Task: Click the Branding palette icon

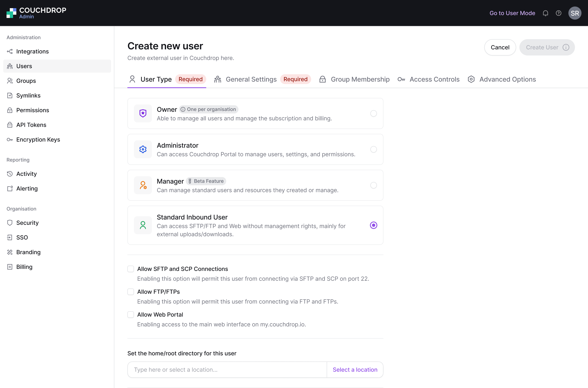Action: point(10,252)
